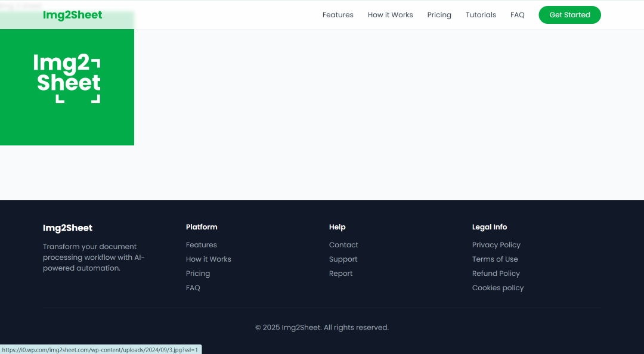Click the Help footer heading
Viewport: 644px width, 354px height.
[337, 227]
